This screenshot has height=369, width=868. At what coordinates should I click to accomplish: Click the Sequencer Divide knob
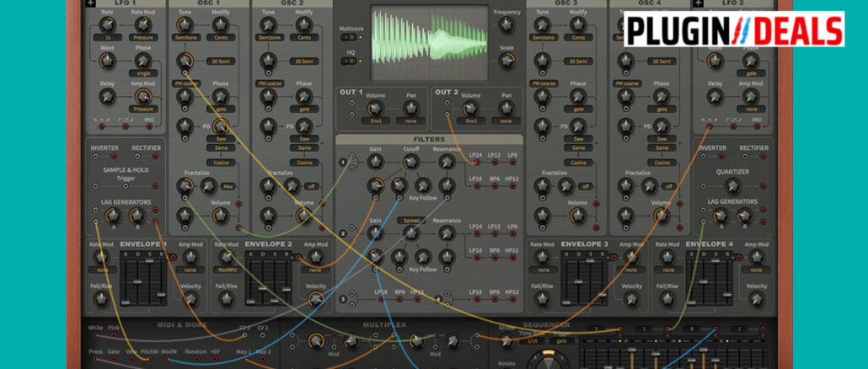coord(507,341)
